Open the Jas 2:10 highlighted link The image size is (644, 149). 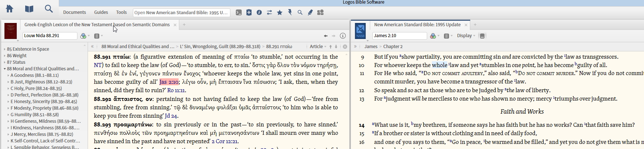point(169,82)
